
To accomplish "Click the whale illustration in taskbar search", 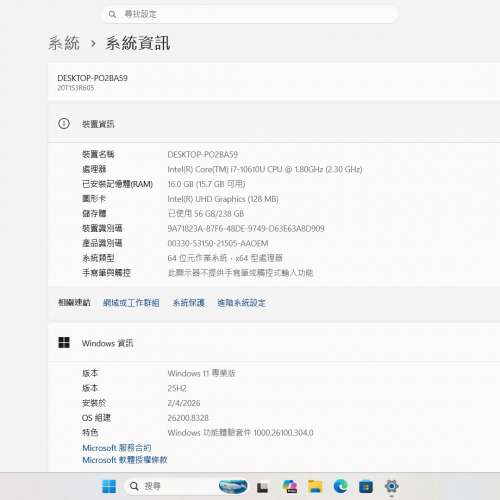I will pyautogui.click(x=233, y=486).
